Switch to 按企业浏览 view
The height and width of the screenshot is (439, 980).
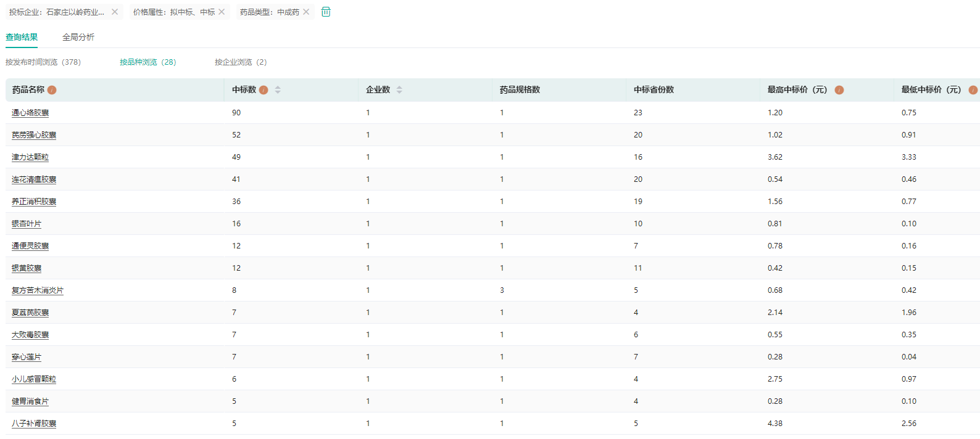tap(241, 62)
